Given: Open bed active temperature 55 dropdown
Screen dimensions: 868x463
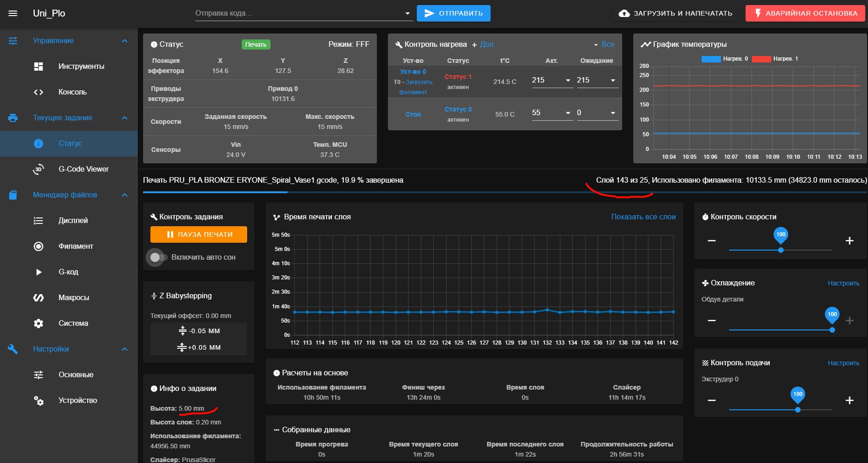Looking at the screenshot, I should click(568, 113).
